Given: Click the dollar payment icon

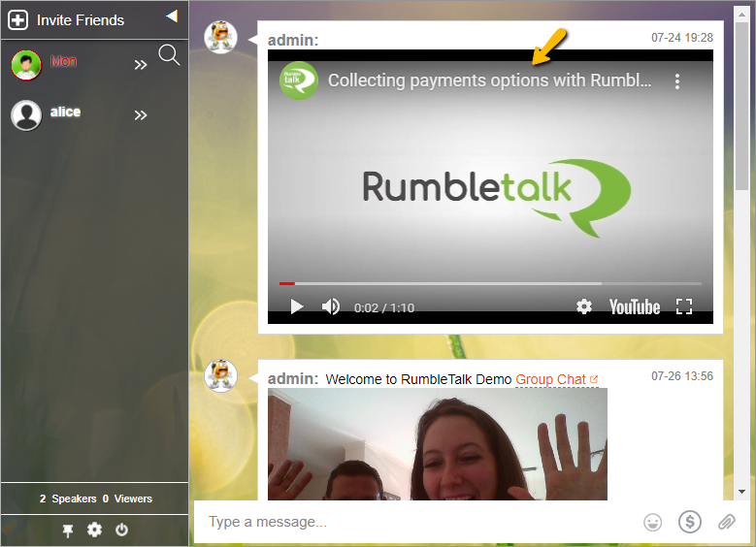Looking at the screenshot, I should pos(690,523).
